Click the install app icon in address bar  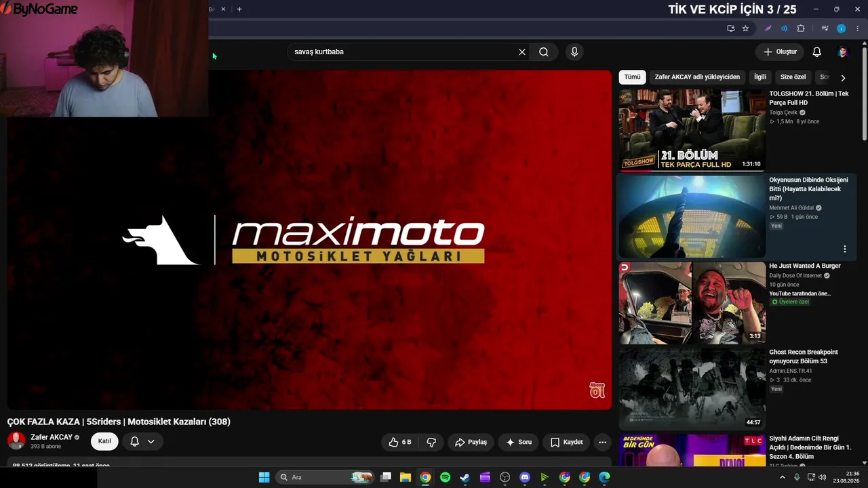pyautogui.click(x=730, y=28)
